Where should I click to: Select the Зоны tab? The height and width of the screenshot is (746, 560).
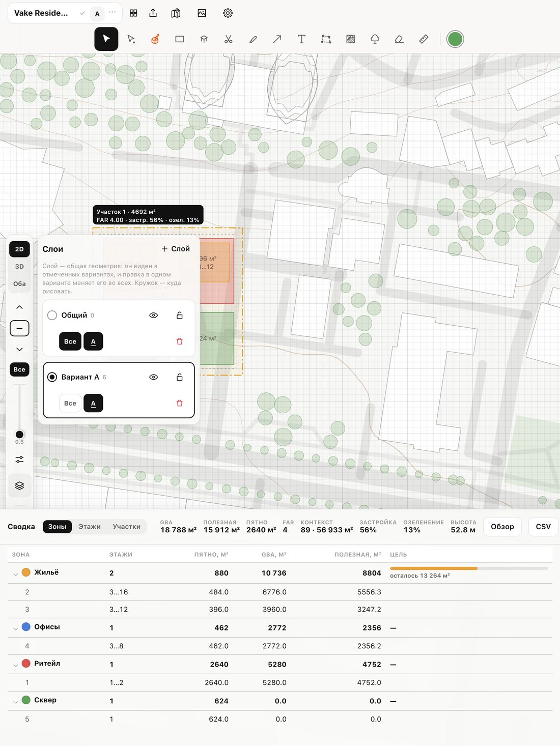pyautogui.click(x=57, y=527)
